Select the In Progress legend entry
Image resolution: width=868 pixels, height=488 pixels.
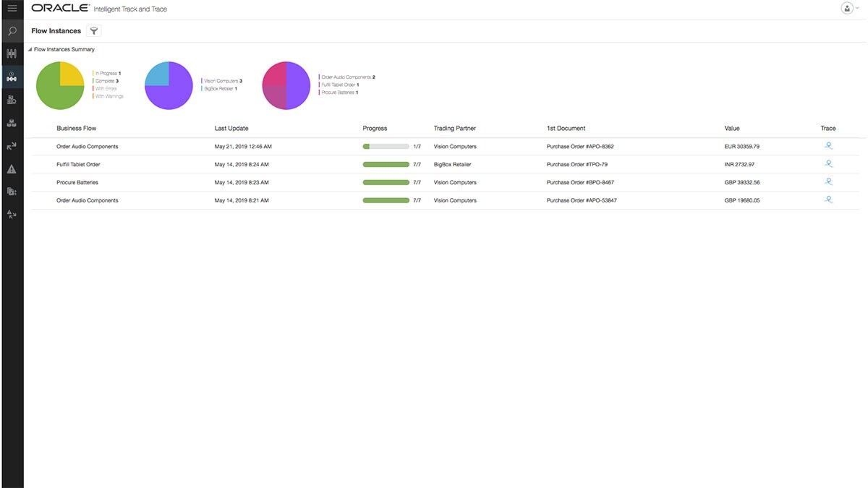pos(107,73)
